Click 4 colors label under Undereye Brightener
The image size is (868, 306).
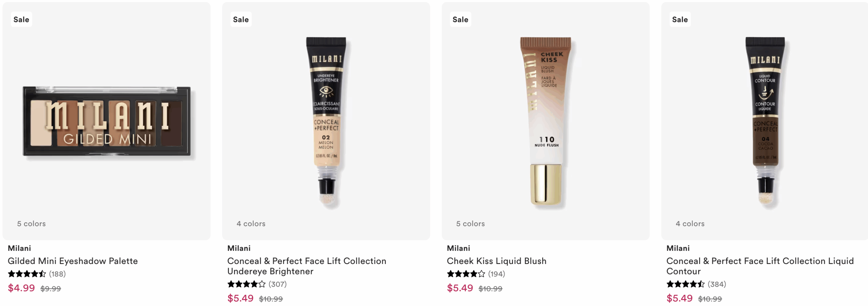[251, 224]
